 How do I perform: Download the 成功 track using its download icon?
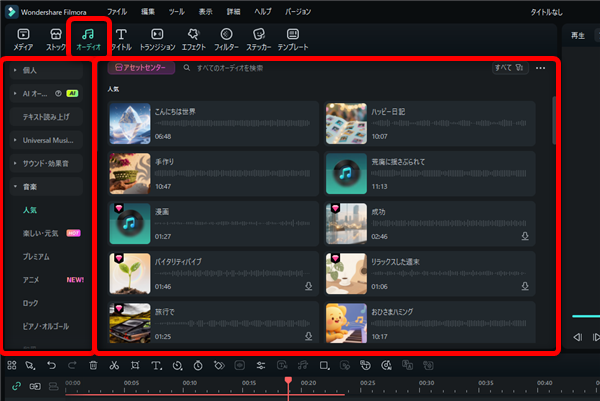[524, 237]
